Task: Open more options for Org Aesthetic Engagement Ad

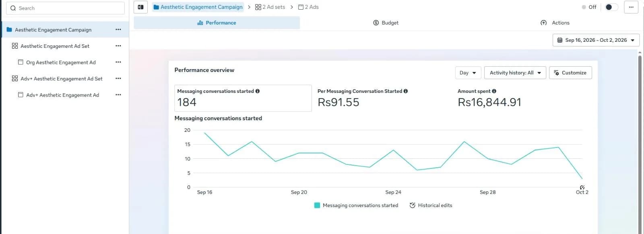Action: (118, 62)
